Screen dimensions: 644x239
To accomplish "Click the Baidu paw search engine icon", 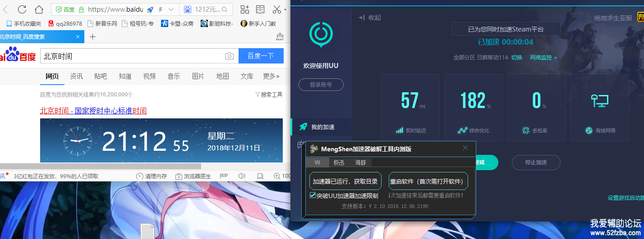I will pyautogui.click(x=187, y=9).
